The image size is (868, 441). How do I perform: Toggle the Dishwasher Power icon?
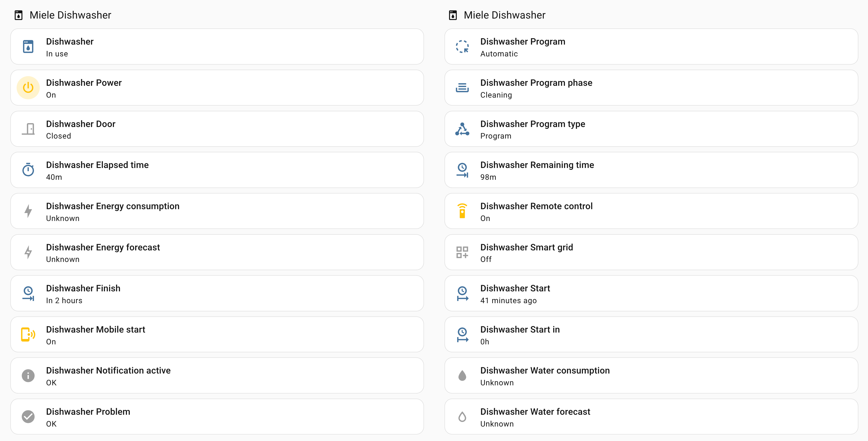[28, 88]
